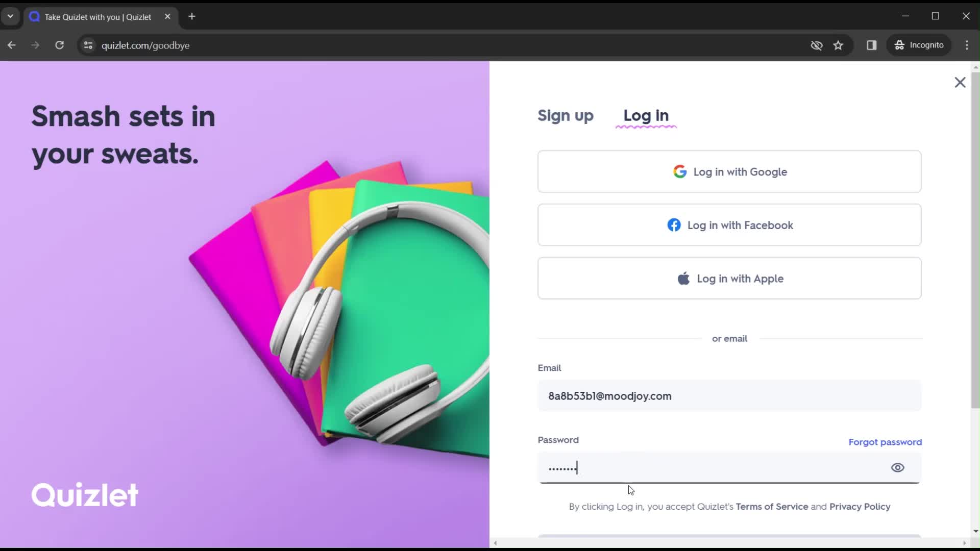Viewport: 980px width, 551px height.
Task: Click on the email input field
Action: (x=730, y=396)
